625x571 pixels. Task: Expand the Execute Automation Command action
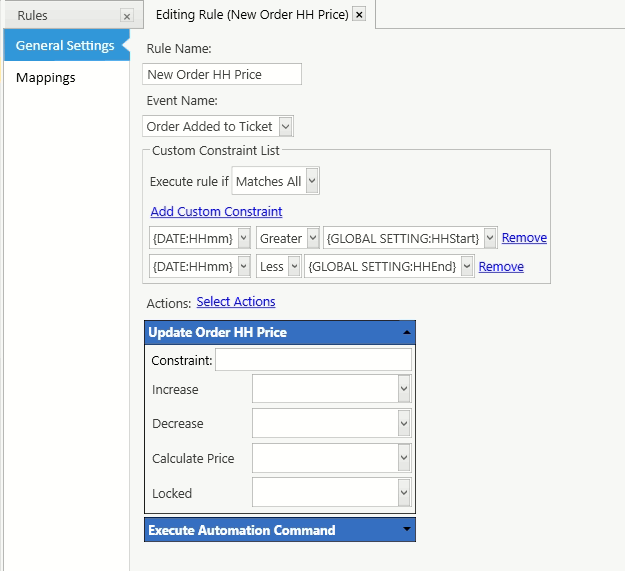point(406,530)
